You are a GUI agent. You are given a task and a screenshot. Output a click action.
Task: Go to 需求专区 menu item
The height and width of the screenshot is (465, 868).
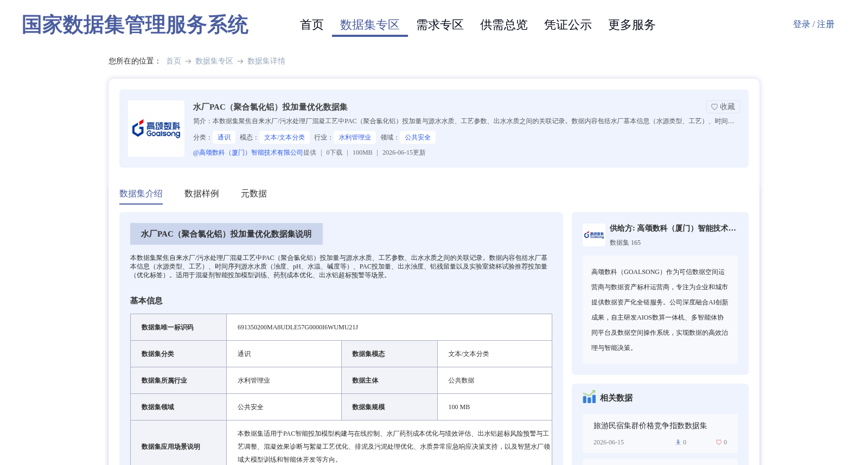point(440,25)
